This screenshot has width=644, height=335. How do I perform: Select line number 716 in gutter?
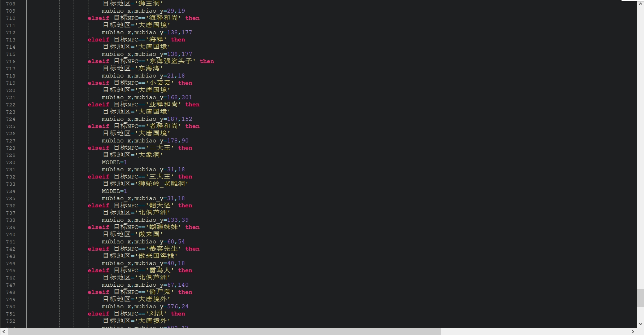click(x=10, y=61)
